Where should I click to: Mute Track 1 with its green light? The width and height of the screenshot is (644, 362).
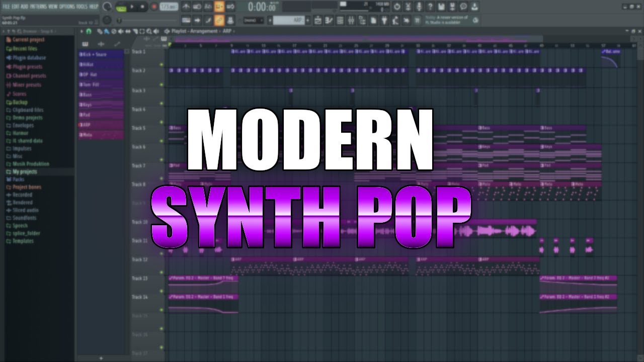pos(162,65)
